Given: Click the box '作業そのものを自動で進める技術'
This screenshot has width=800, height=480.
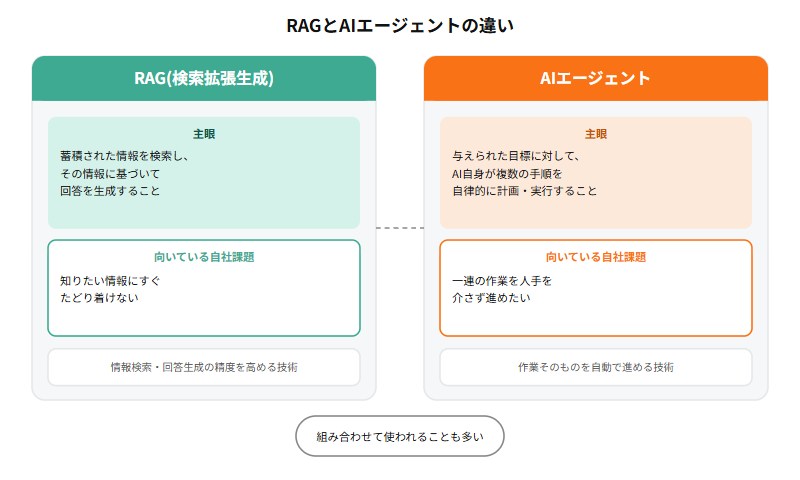Looking at the screenshot, I should 595,367.
